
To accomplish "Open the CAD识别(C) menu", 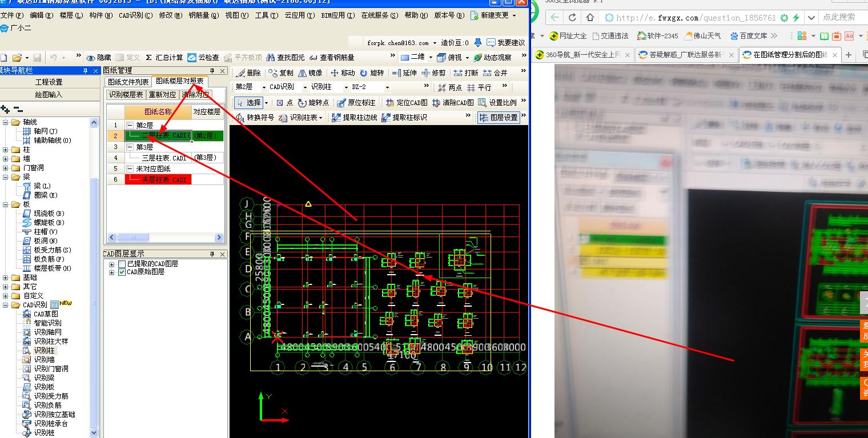I will 135,15.
